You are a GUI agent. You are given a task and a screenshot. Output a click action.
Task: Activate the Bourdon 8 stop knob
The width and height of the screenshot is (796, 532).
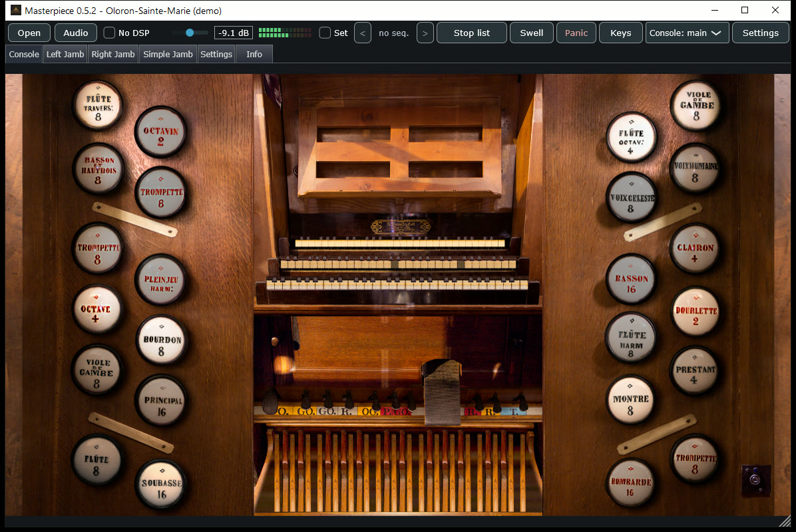pyautogui.click(x=162, y=340)
